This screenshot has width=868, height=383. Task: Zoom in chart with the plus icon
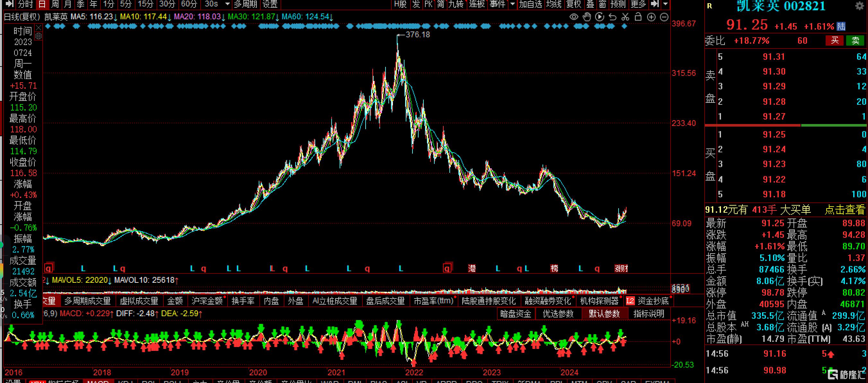point(651,17)
